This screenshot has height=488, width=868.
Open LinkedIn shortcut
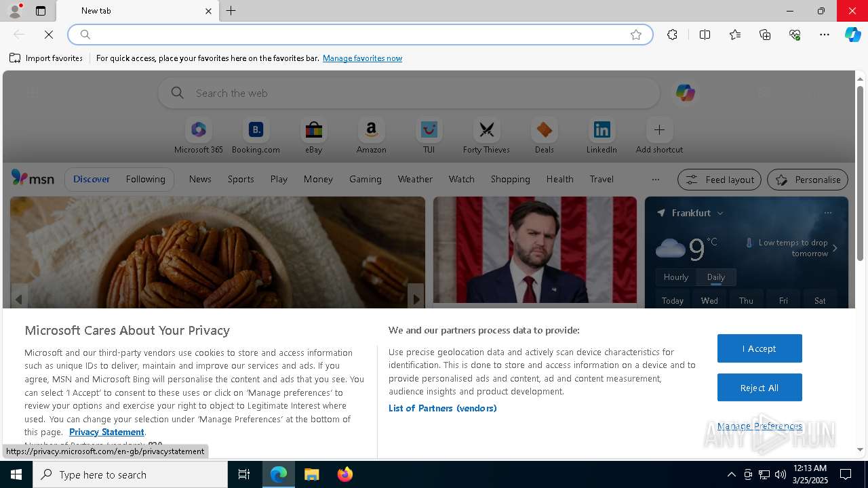[x=601, y=136]
